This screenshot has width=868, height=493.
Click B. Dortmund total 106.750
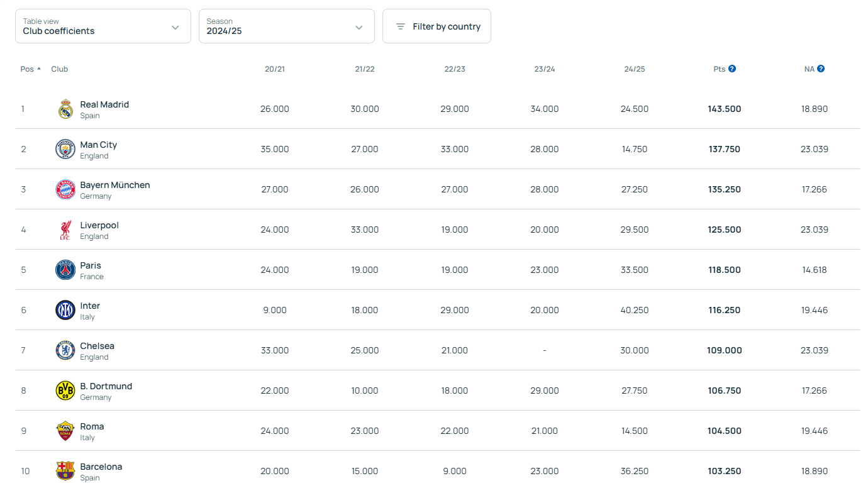pyautogui.click(x=725, y=391)
